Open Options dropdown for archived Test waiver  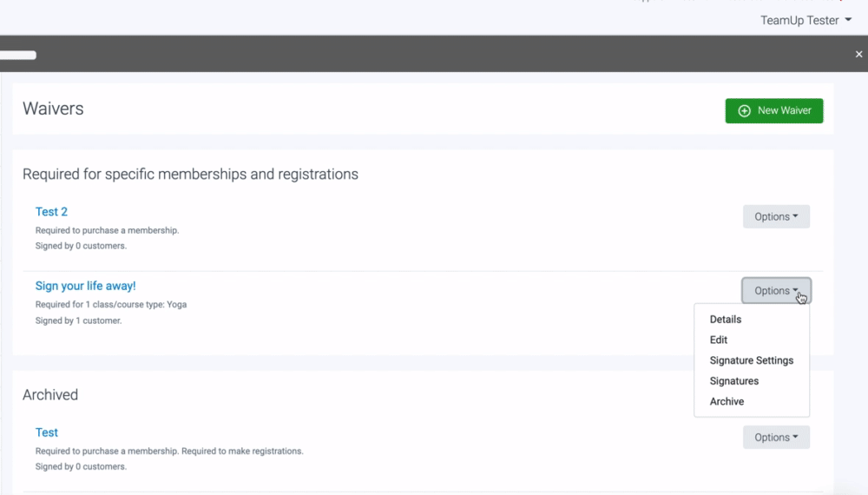tap(776, 438)
